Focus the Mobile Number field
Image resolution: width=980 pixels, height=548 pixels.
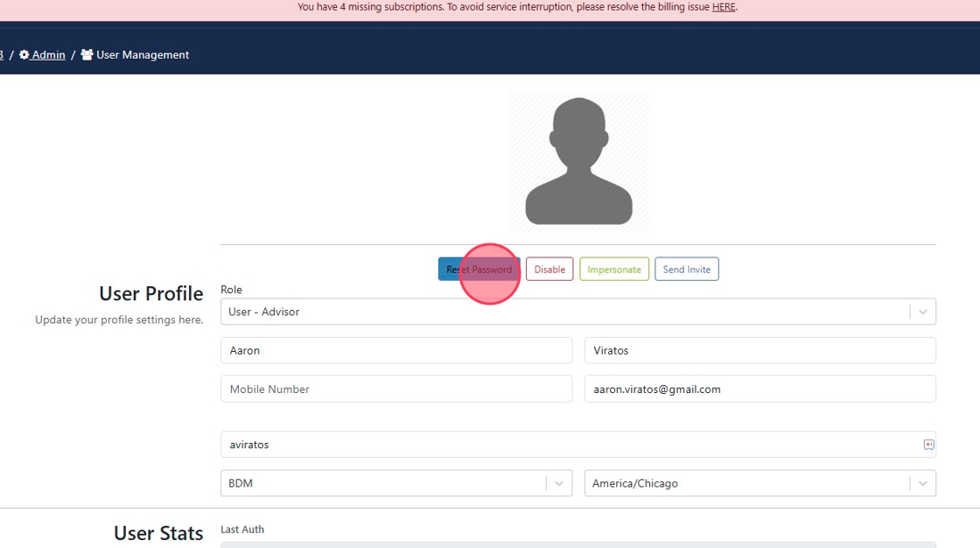pyautogui.click(x=396, y=389)
